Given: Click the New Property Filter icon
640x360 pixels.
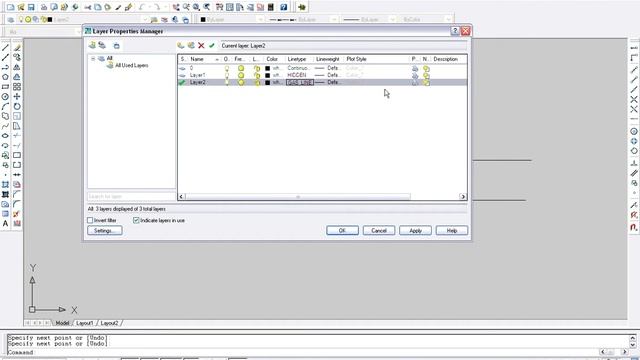Looking at the screenshot, I should pyautogui.click(x=92, y=46).
